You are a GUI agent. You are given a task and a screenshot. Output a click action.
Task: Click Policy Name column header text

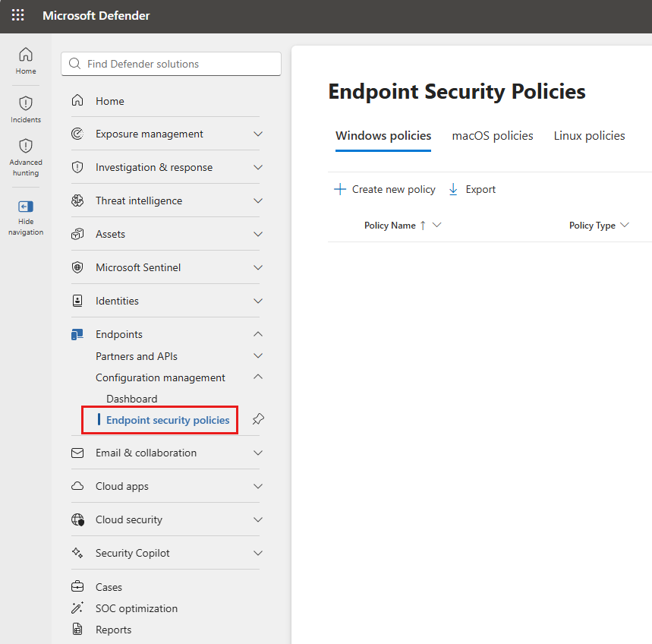[390, 225]
